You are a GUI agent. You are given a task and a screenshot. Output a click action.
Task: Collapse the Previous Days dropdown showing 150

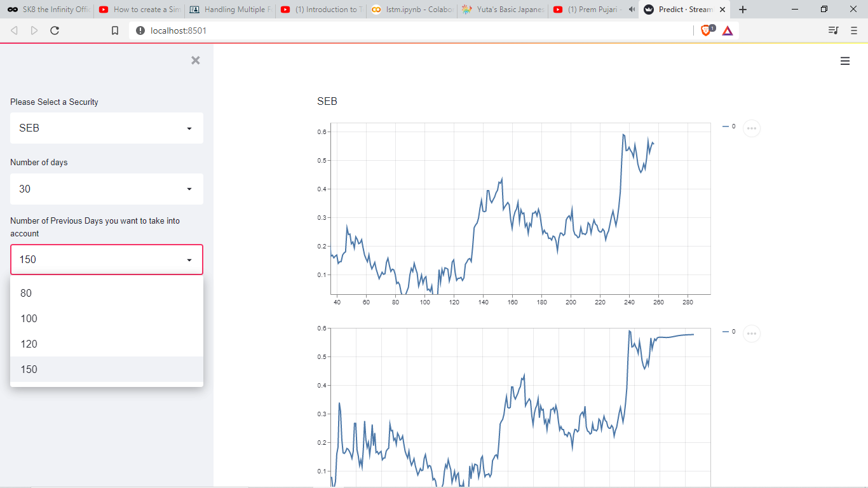[x=107, y=259]
